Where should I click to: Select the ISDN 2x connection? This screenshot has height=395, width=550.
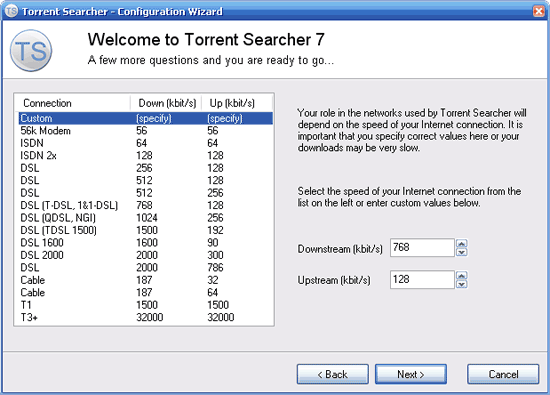click(x=146, y=155)
